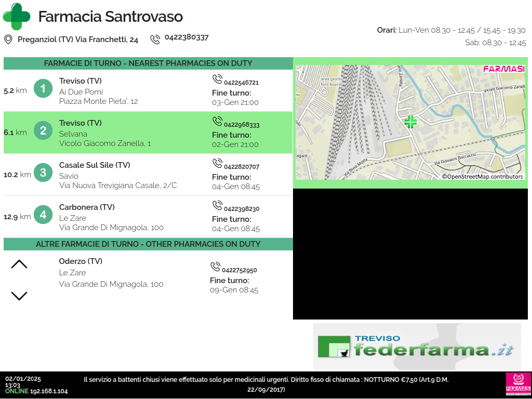532x399 pixels.
Task: Click the number 1 circle badge
Action: [x=44, y=89]
